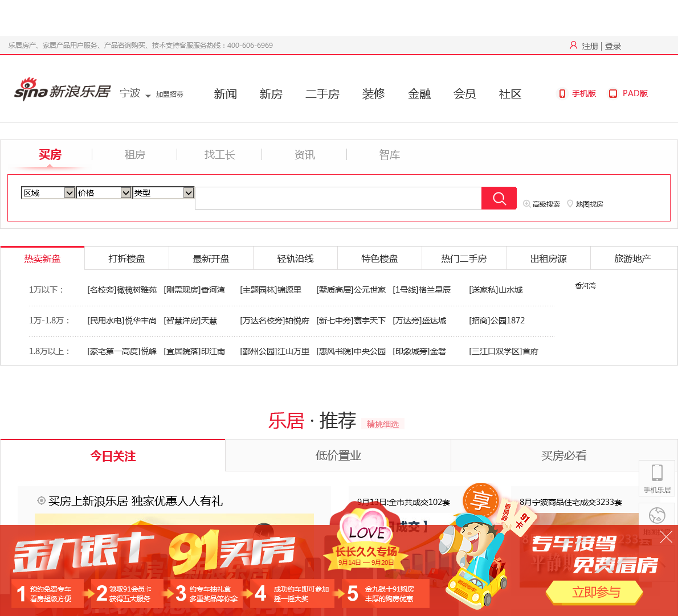Open the [三江口双学区]首府 listing
This screenshot has width=678, height=616.
(x=504, y=351)
